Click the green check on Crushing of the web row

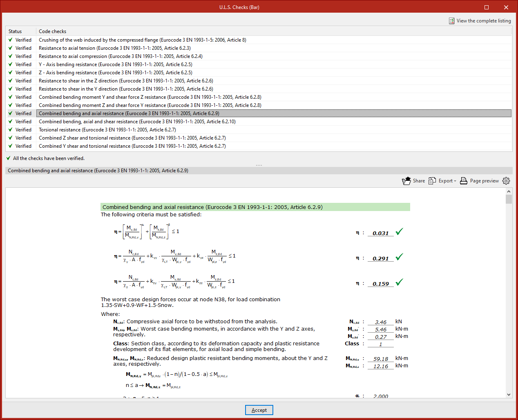click(10, 40)
